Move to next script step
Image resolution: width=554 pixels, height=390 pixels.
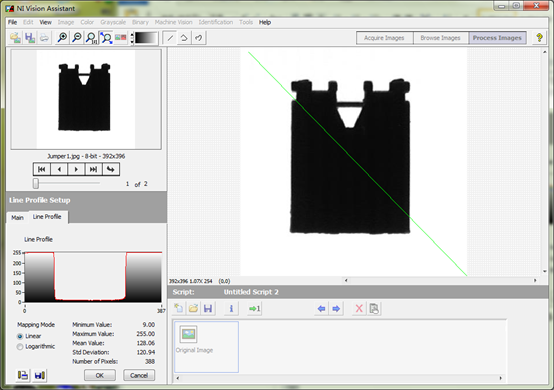pyautogui.click(x=336, y=308)
